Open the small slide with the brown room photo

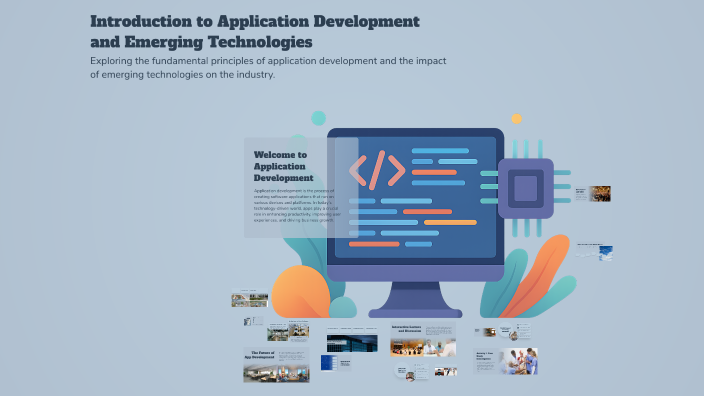[485, 332]
